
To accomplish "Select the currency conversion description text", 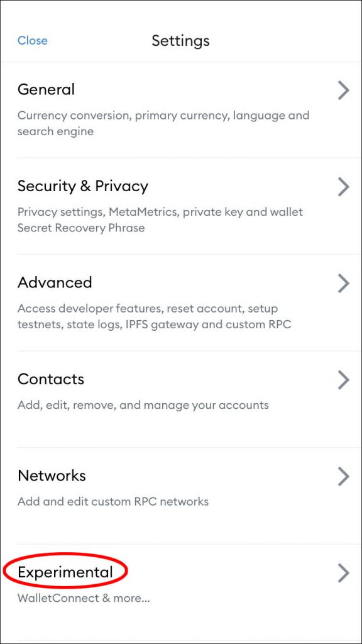I will tap(163, 123).
